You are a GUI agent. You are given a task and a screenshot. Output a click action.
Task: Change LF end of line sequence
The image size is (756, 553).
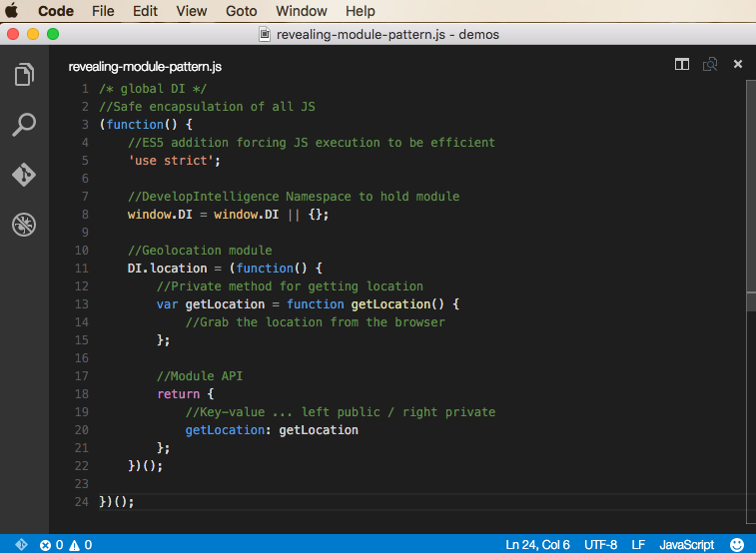(x=638, y=545)
